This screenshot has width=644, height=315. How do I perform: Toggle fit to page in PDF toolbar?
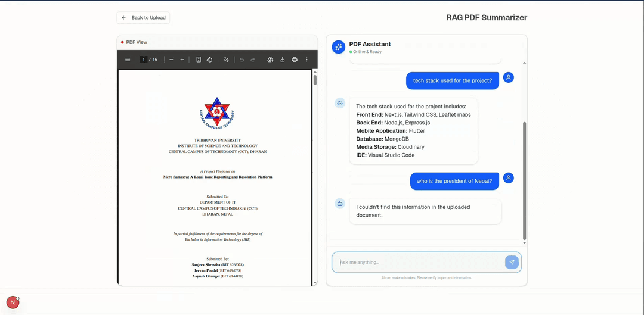pos(199,60)
